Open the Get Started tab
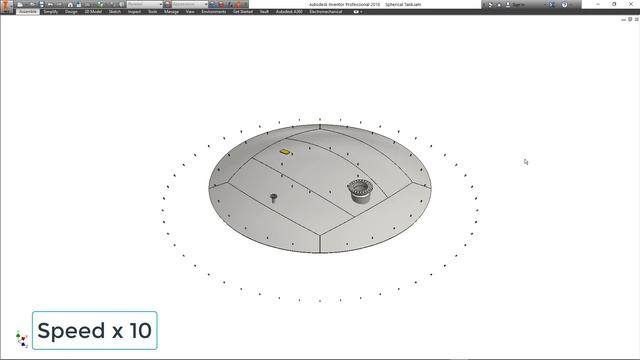The width and height of the screenshot is (640, 360). click(x=243, y=12)
